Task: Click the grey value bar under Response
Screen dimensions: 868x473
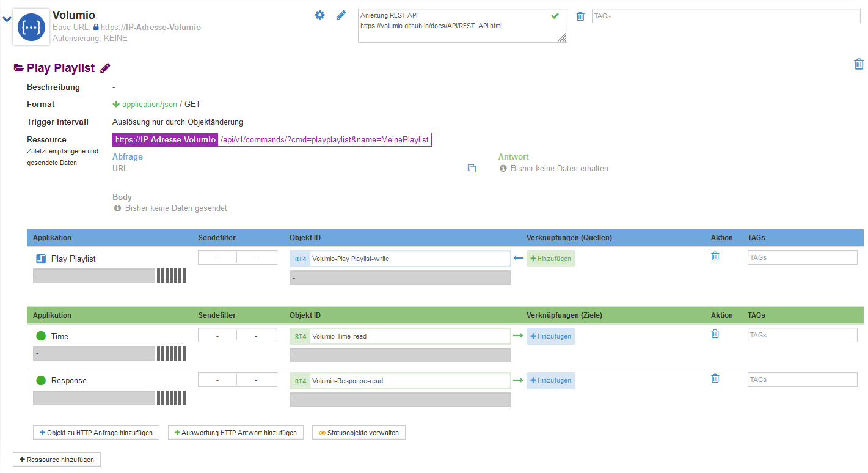Action: click(x=94, y=398)
